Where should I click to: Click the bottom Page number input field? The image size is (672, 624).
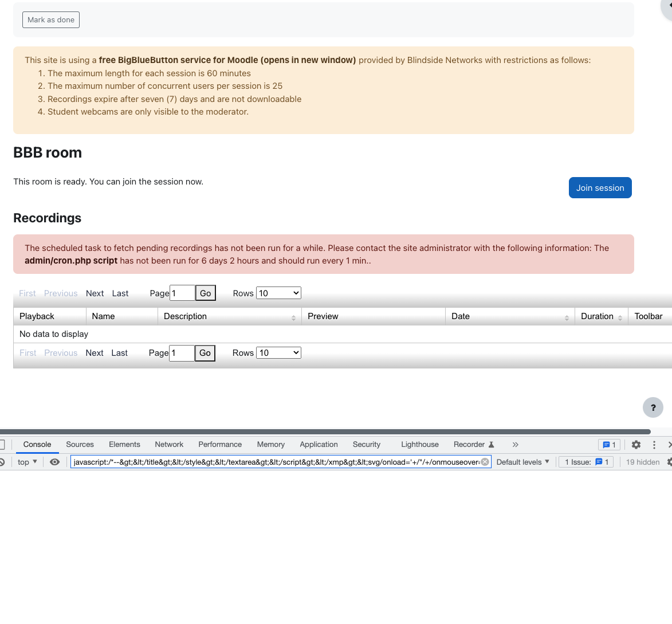click(x=182, y=353)
